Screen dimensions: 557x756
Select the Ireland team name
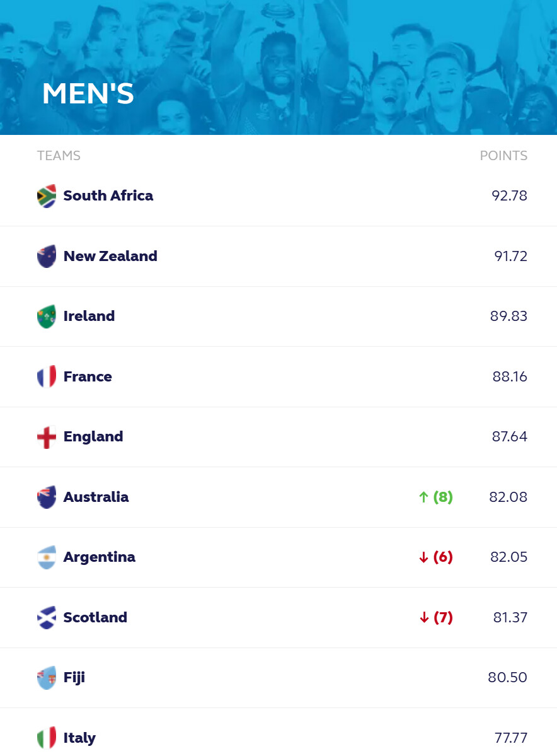pos(89,317)
